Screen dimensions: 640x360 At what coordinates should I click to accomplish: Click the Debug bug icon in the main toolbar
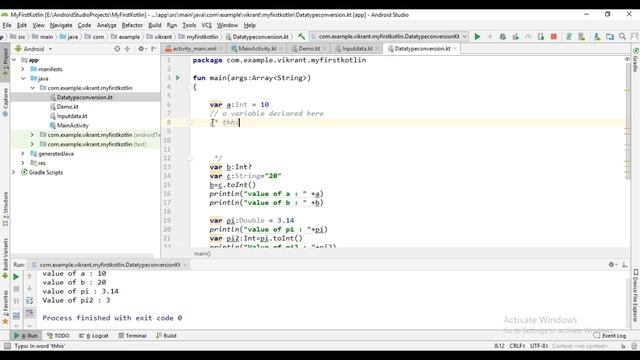pos(503,37)
